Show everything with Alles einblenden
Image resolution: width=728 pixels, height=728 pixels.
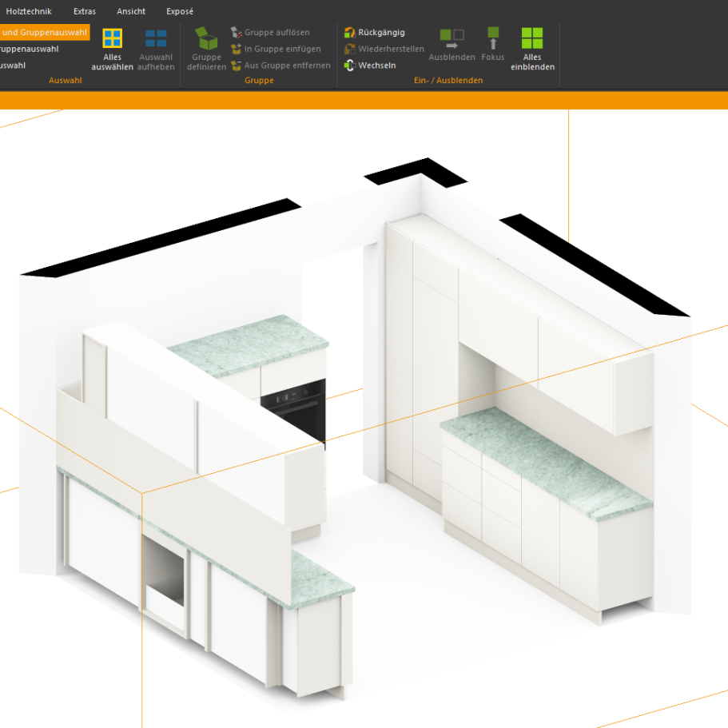(x=532, y=38)
